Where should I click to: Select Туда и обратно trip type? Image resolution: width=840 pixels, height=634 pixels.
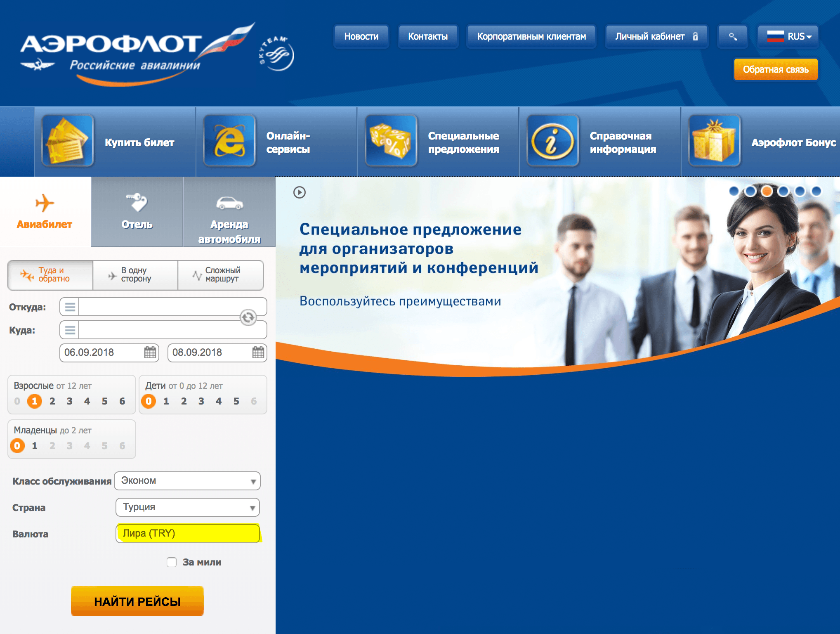(x=50, y=275)
